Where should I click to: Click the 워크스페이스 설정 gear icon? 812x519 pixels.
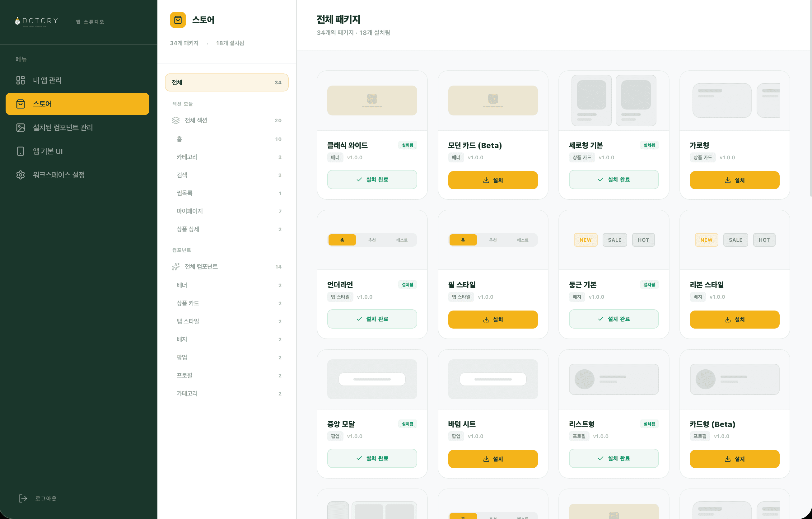tap(21, 175)
